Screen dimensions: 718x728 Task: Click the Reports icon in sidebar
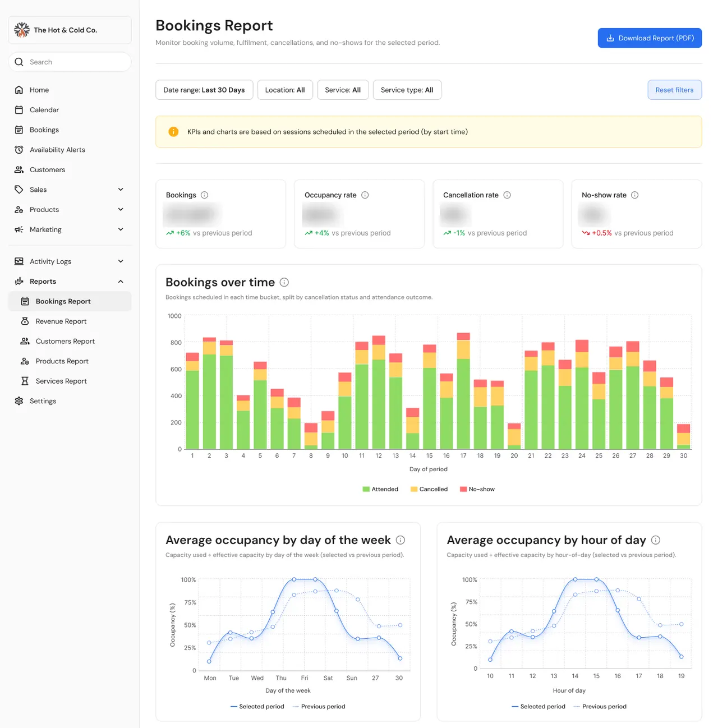(x=19, y=281)
